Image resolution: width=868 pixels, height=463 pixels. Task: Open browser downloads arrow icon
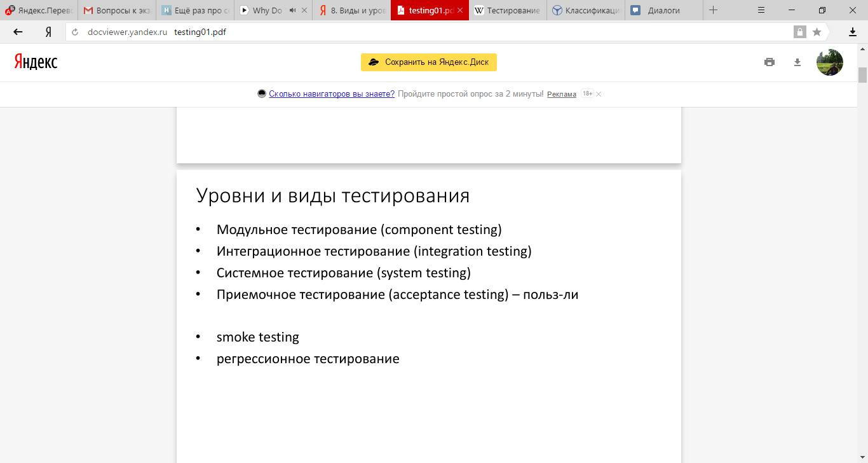tap(853, 32)
